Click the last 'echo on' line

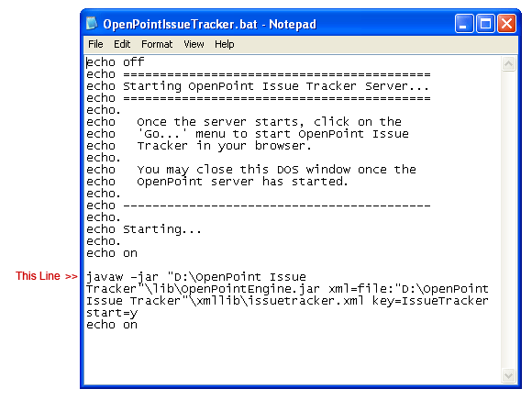[112, 325]
